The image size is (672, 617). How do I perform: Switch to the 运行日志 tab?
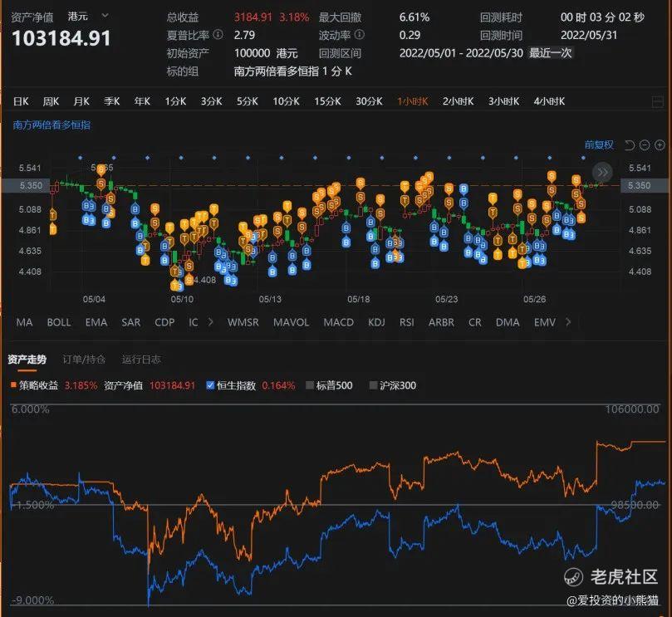141,360
